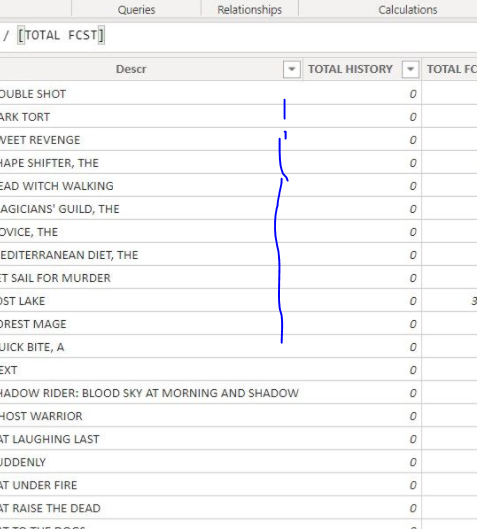Select the Descr column header
The width and height of the screenshot is (477, 529).
(x=131, y=69)
